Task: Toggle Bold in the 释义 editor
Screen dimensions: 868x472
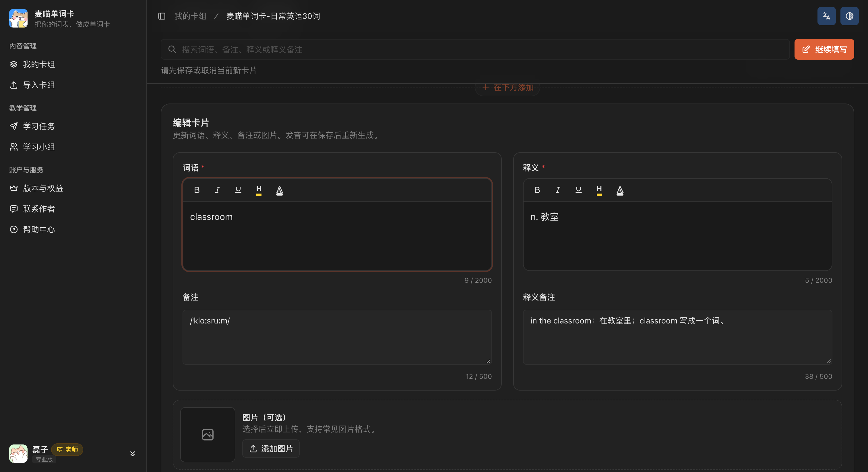Action: [537, 190]
